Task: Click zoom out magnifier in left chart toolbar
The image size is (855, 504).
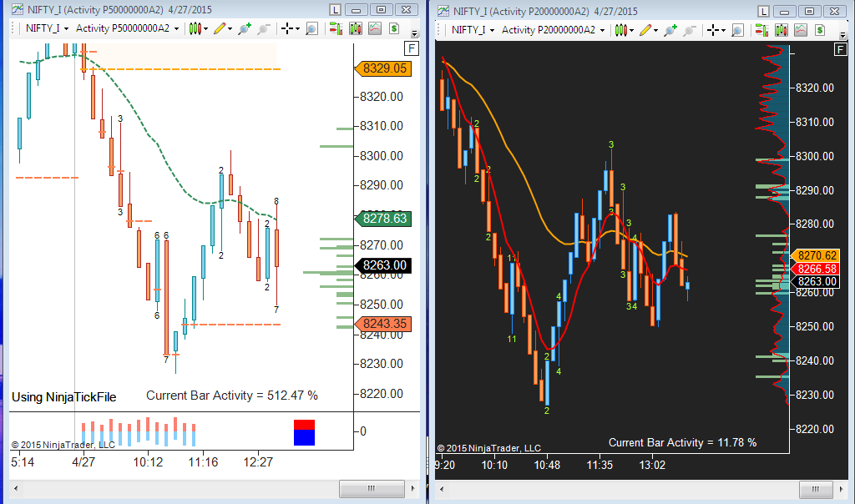Action: pyautogui.click(x=264, y=28)
